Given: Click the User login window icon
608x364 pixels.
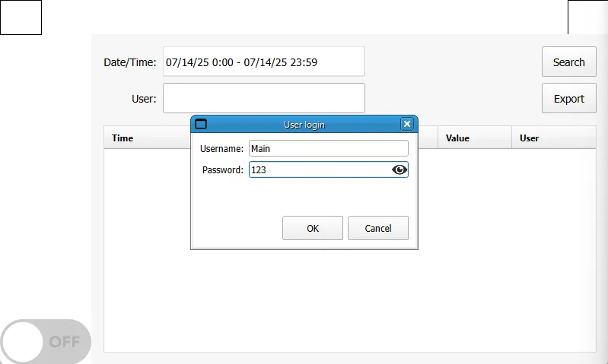Looking at the screenshot, I should (x=201, y=124).
